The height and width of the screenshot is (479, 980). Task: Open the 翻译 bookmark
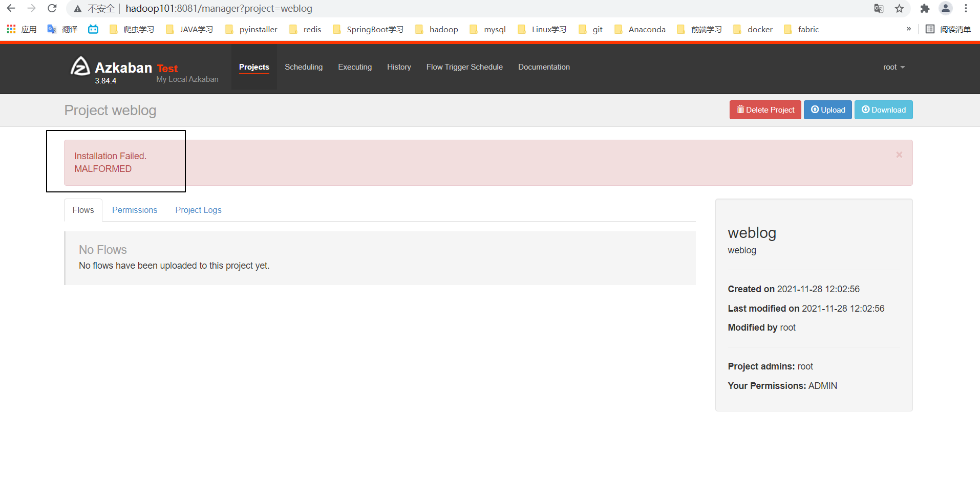(62, 29)
